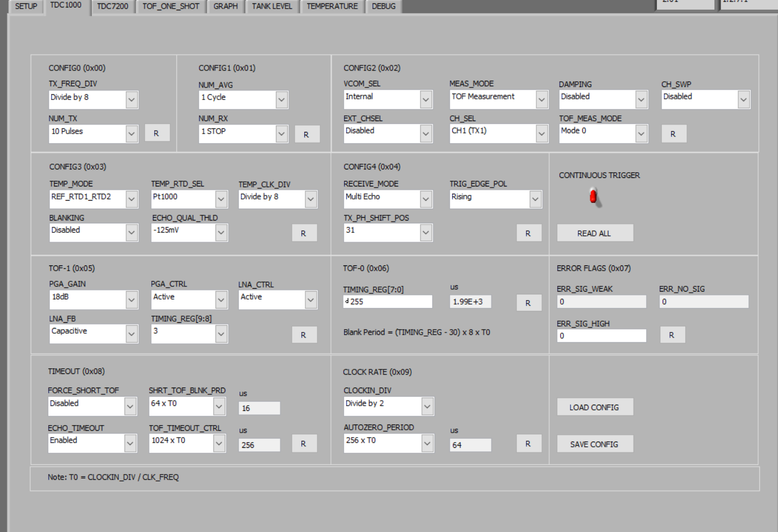Open the DEBUG tab
Image resolution: width=778 pixels, height=532 pixels.
tap(384, 6)
